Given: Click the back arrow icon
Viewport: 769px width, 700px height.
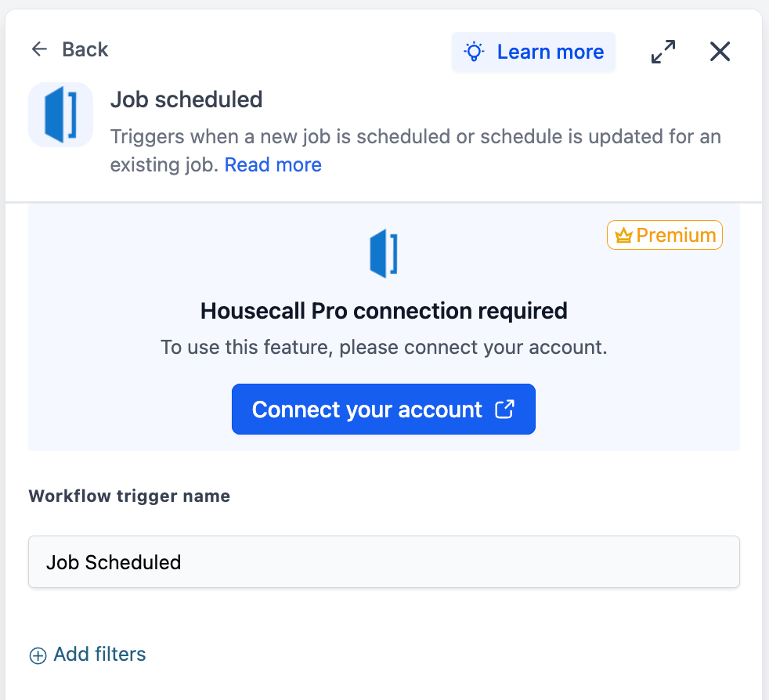Looking at the screenshot, I should (39, 49).
